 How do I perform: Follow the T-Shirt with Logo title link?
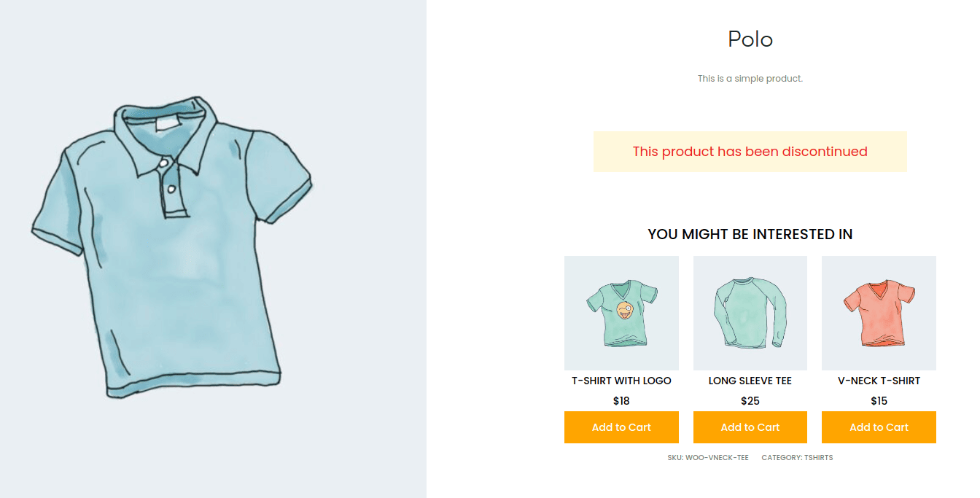(x=621, y=381)
